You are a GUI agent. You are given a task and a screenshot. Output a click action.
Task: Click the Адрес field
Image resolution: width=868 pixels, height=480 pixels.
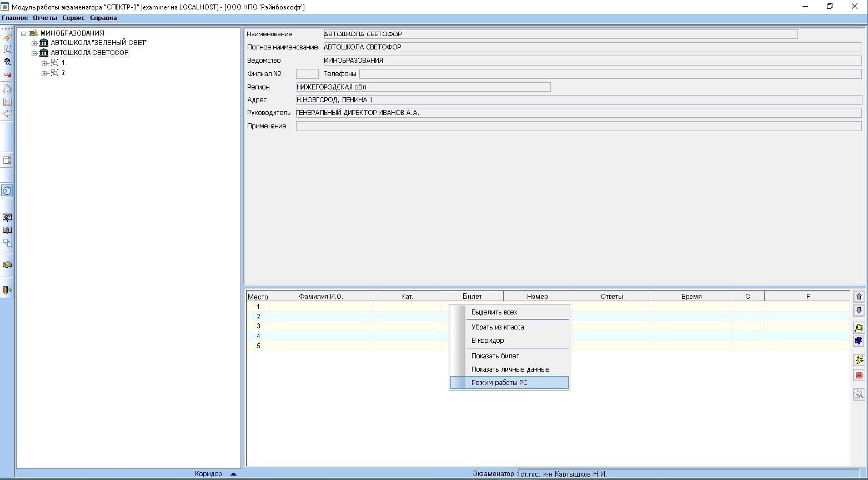(579, 100)
